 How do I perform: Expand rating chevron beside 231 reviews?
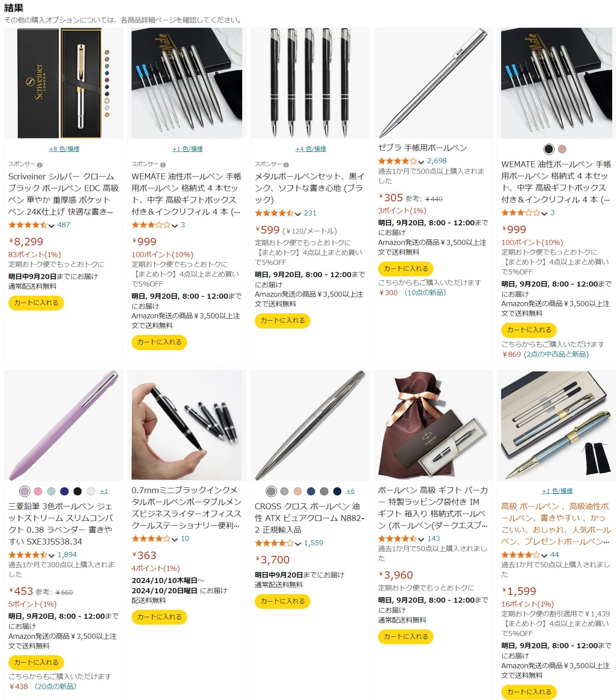click(298, 214)
